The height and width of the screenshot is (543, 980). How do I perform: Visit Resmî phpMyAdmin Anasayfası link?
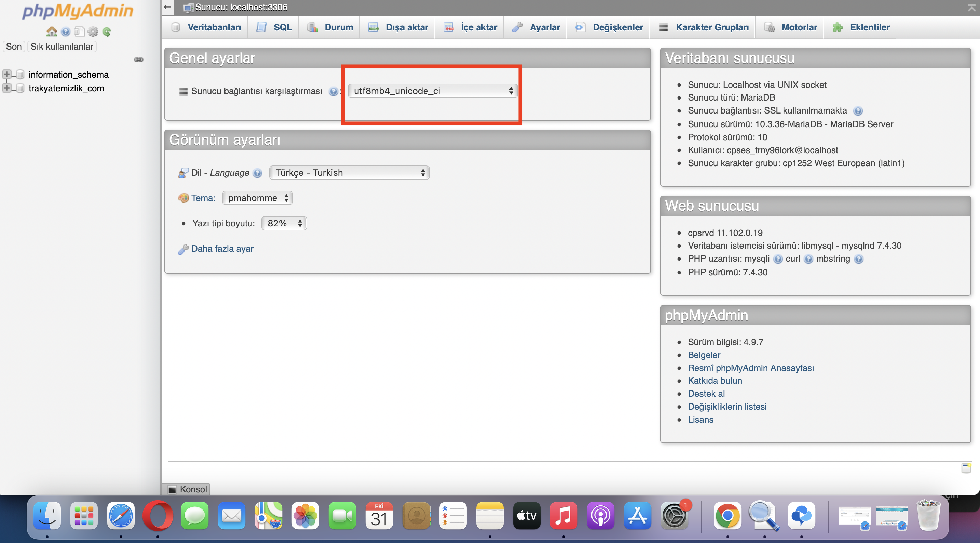point(751,368)
